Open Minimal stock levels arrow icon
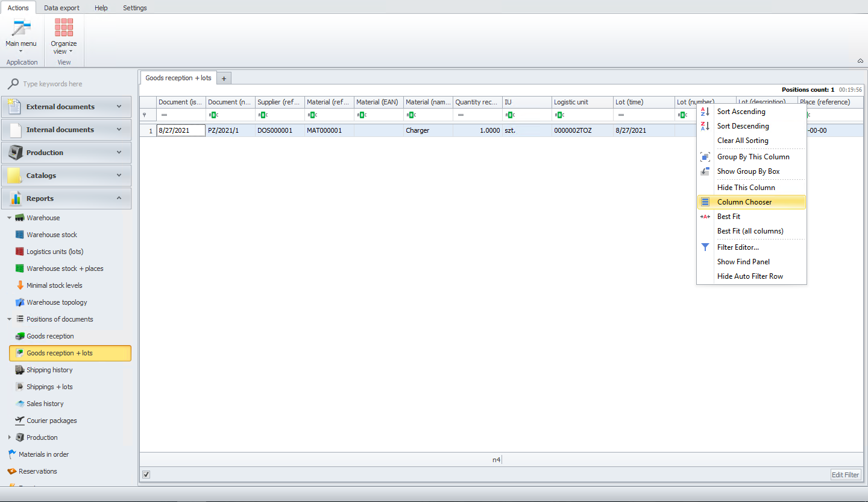The height and width of the screenshot is (502, 868). click(20, 285)
